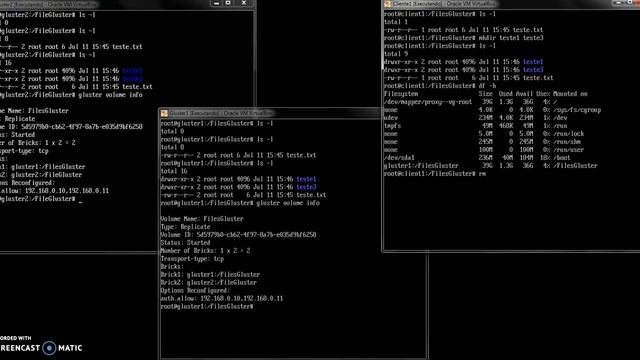Click "gluster1:/FilesGluster" brick in gluster2 window
This screenshot has height=360, width=640.
point(48,167)
